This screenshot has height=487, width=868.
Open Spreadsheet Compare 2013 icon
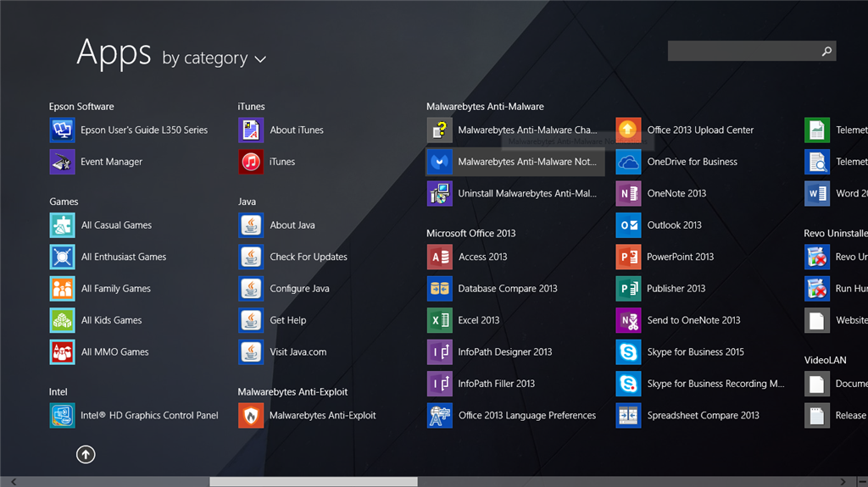coord(628,415)
